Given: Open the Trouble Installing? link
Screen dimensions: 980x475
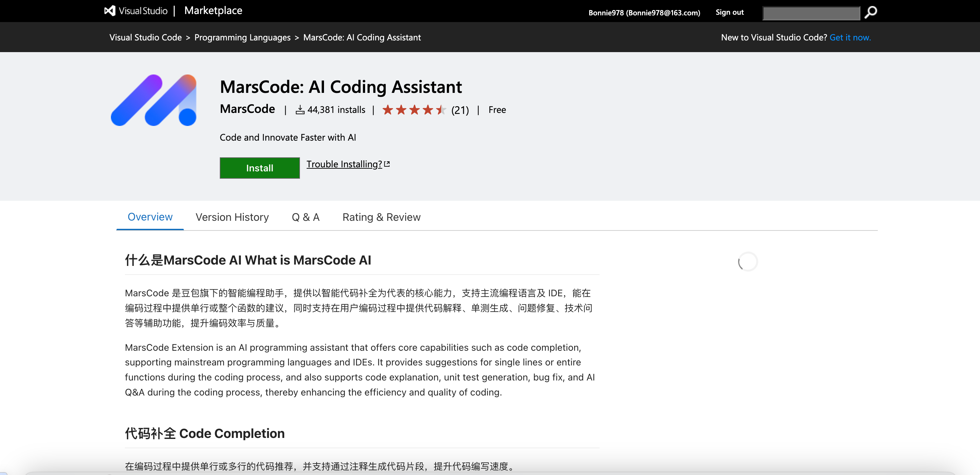Looking at the screenshot, I should pyautogui.click(x=344, y=164).
